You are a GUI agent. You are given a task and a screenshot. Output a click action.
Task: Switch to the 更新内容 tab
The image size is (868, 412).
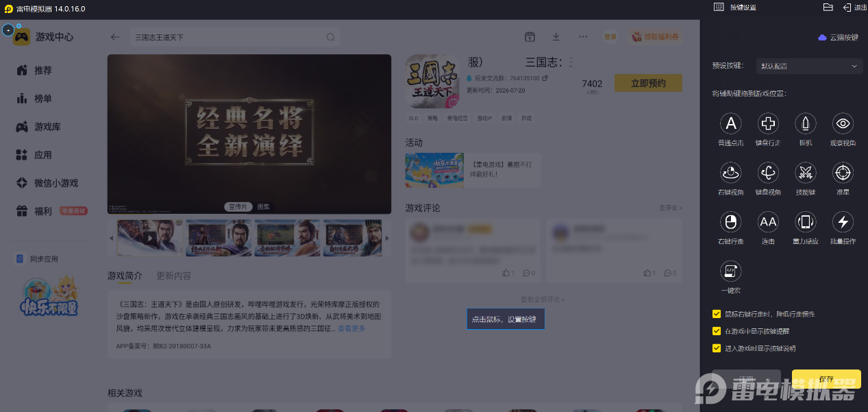pos(174,276)
